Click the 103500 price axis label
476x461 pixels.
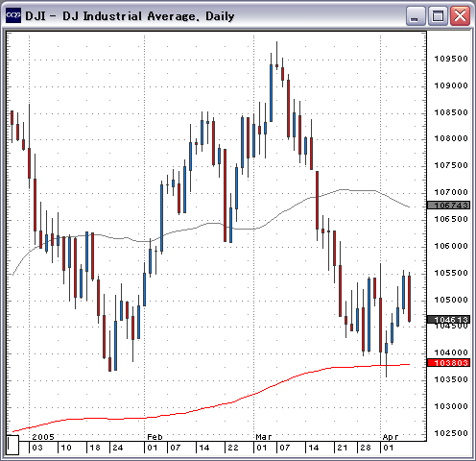click(x=451, y=379)
